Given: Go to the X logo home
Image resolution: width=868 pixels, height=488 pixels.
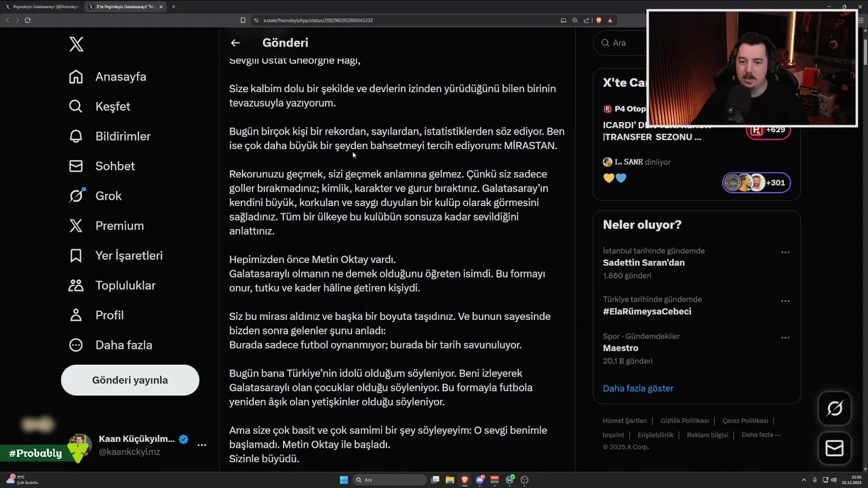Looking at the screenshot, I should point(77,45).
